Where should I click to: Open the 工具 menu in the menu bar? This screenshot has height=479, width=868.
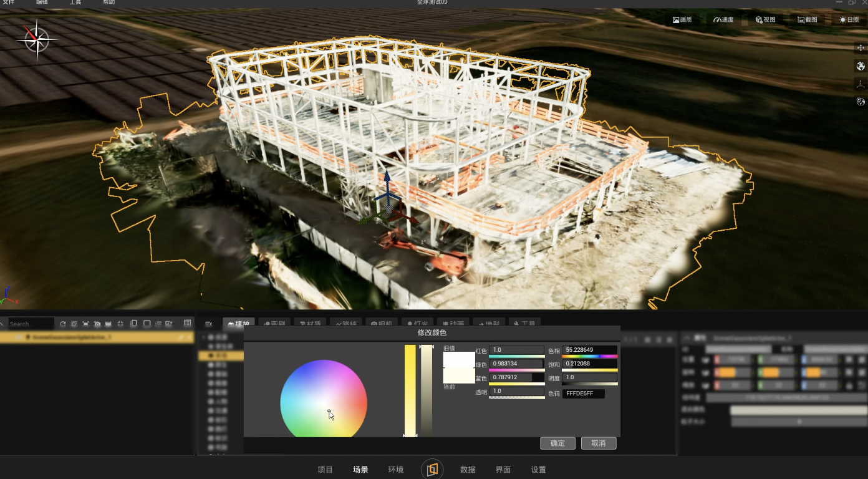tap(75, 2)
